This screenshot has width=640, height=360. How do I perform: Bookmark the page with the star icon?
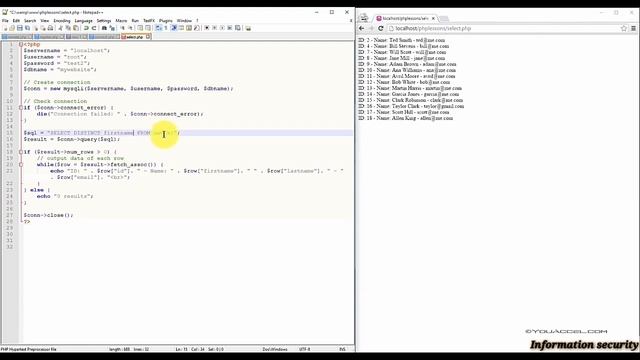tap(624, 28)
